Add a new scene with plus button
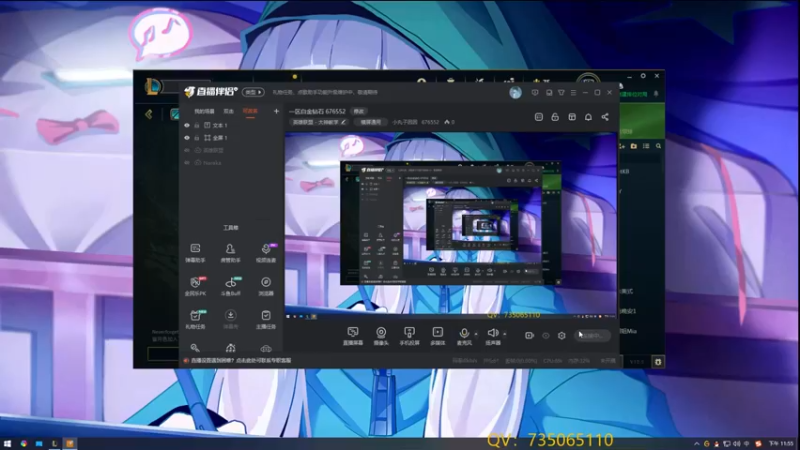The width and height of the screenshot is (800, 450). 276,111
